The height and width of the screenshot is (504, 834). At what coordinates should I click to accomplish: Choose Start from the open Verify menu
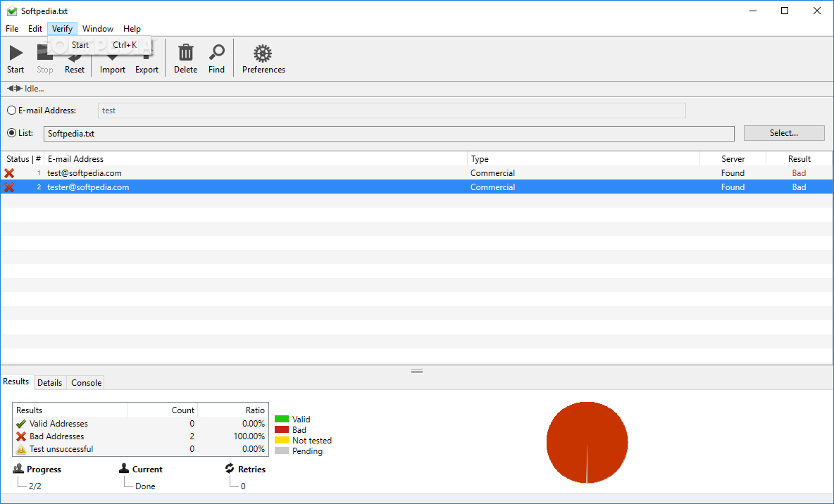click(x=80, y=44)
